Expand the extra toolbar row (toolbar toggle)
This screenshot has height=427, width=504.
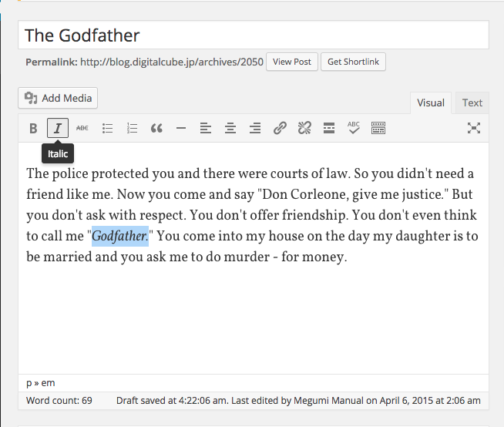coord(378,129)
